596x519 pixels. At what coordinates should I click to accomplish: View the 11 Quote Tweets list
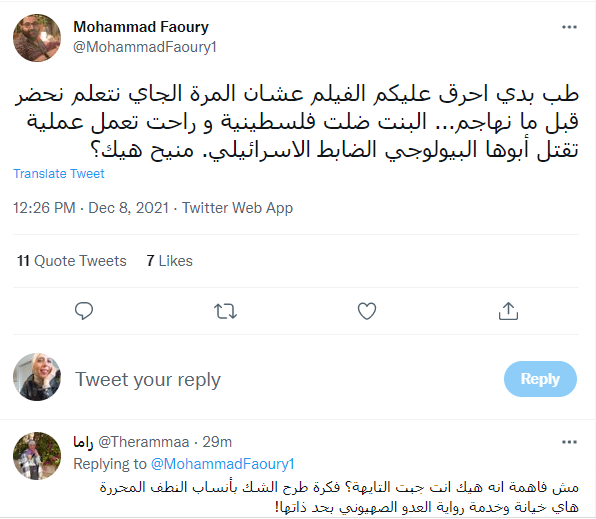coord(71,261)
